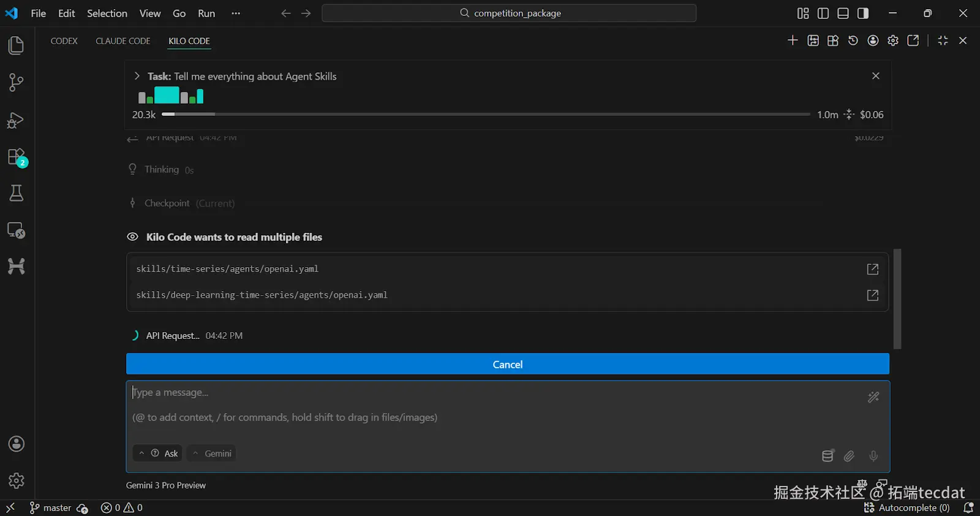
Task: Toggle the bottom panel layout
Action: [843, 13]
